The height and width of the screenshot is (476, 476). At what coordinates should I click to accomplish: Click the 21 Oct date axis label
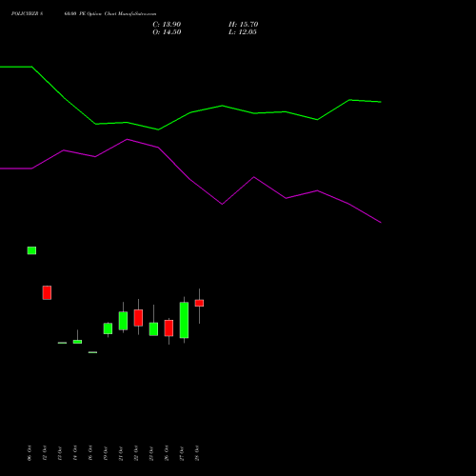click(x=121, y=453)
